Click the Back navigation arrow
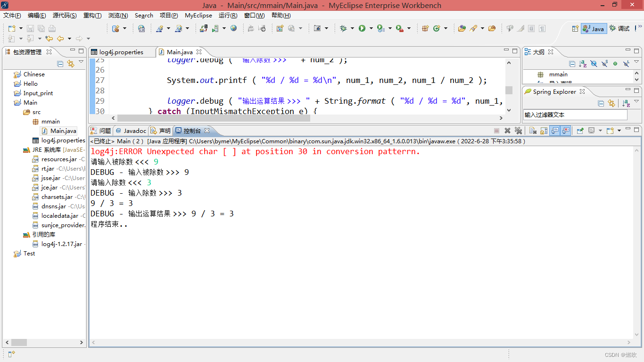 pyautogui.click(x=60, y=39)
